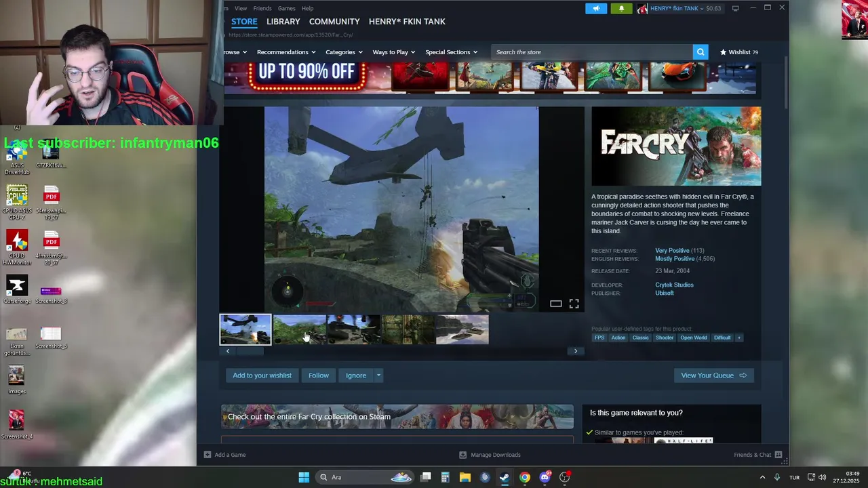Click the Steam announcements megaphone icon
868x488 pixels.
(x=596, y=8)
